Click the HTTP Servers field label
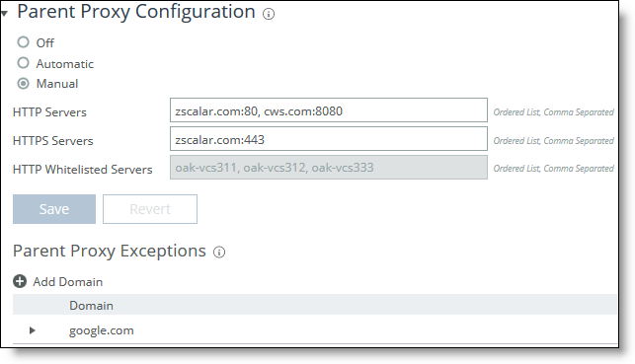The height and width of the screenshot is (364, 635). (49, 112)
